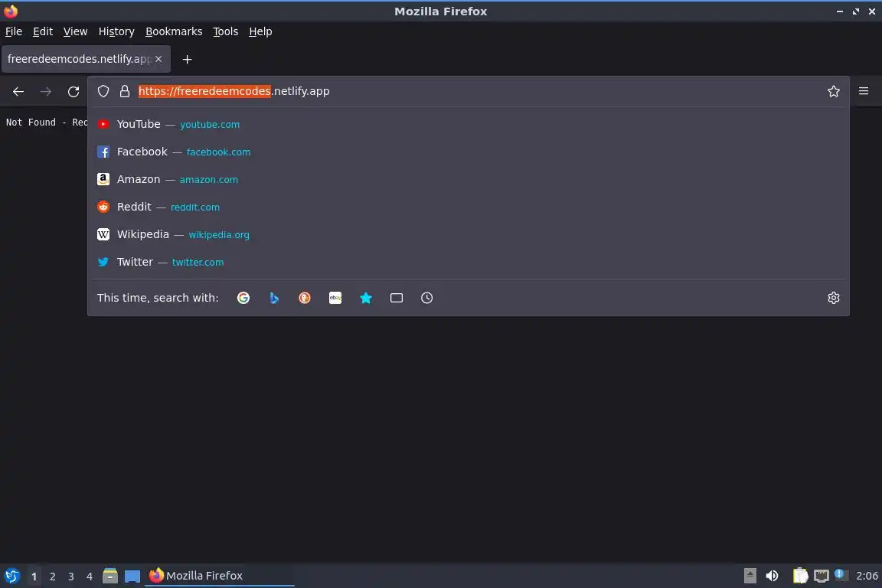Open the file manager taskbar icon
882x588 pixels.
[110, 576]
